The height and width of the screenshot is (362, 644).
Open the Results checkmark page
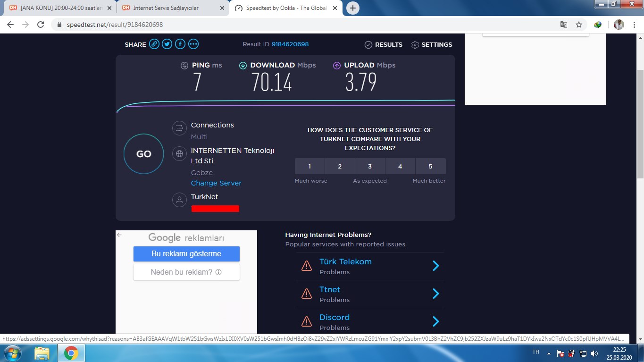383,44
